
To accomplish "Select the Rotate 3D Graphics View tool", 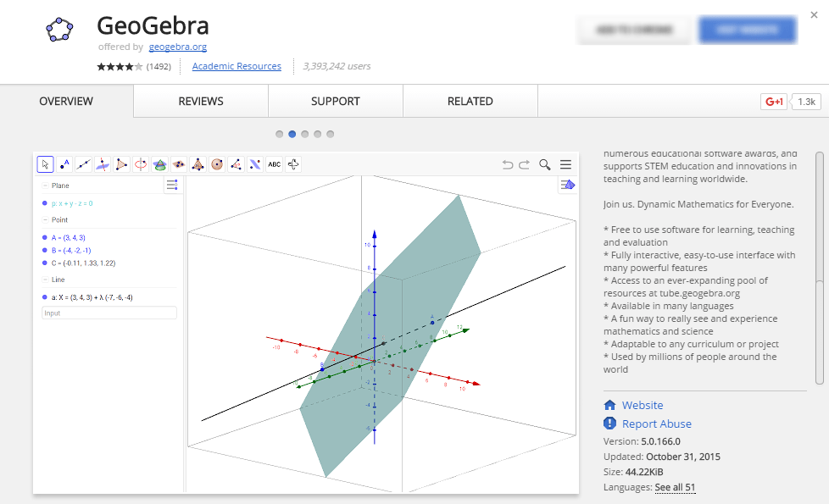I will (293, 164).
